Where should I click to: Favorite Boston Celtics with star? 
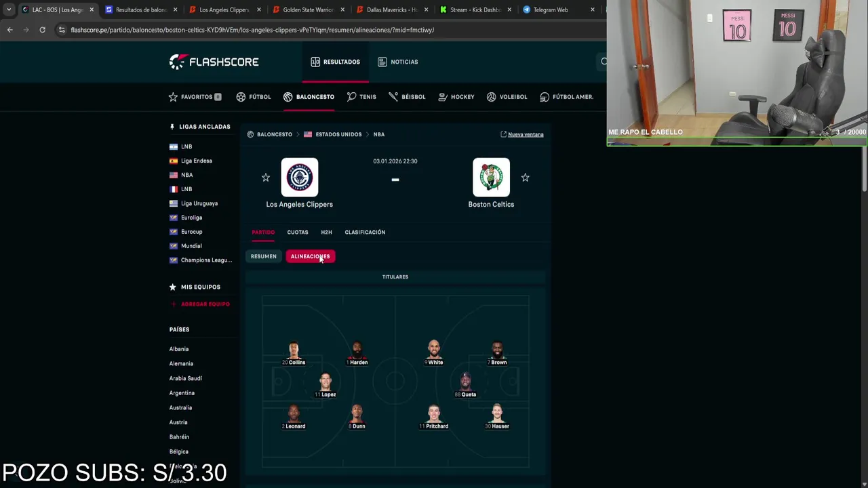point(525,178)
